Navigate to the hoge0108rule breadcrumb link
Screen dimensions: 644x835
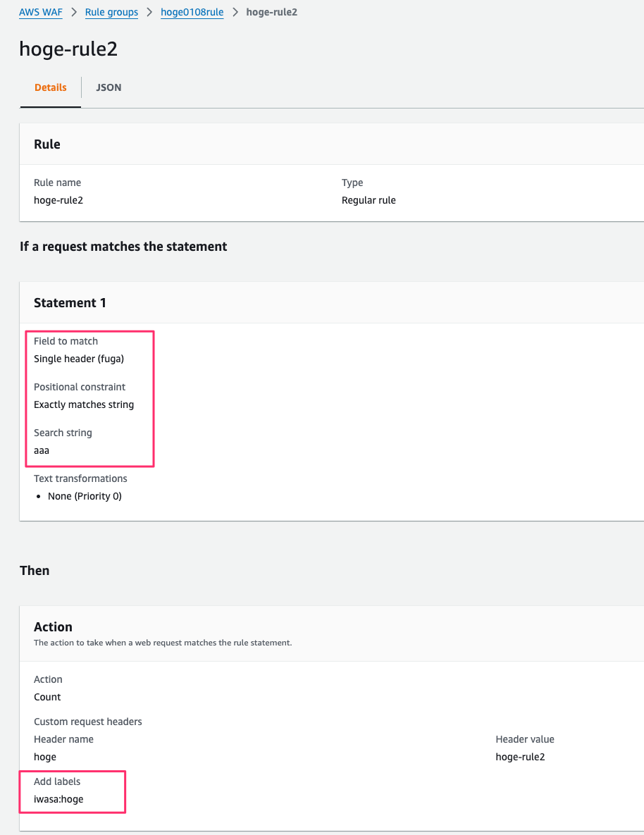pos(192,12)
